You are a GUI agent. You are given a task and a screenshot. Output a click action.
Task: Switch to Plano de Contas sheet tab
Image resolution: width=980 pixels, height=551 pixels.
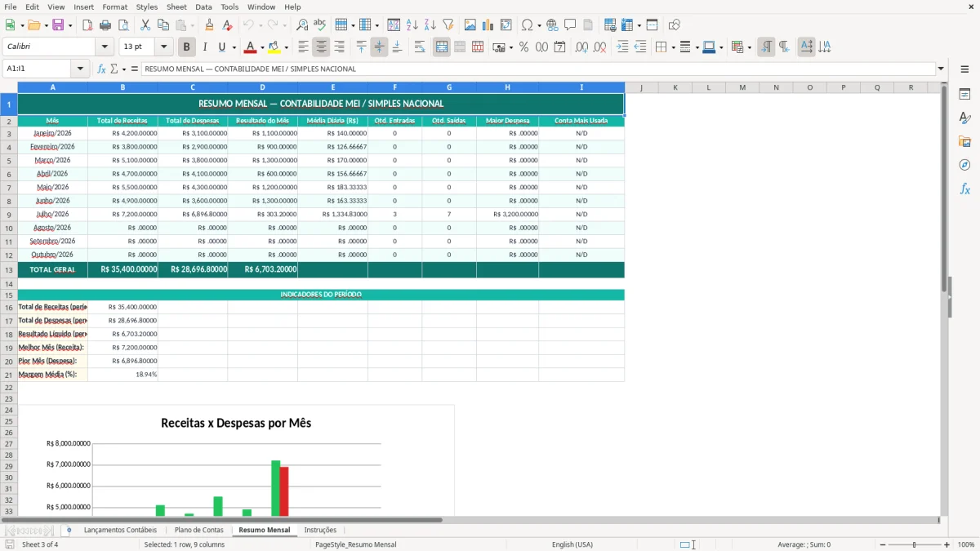(x=198, y=530)
